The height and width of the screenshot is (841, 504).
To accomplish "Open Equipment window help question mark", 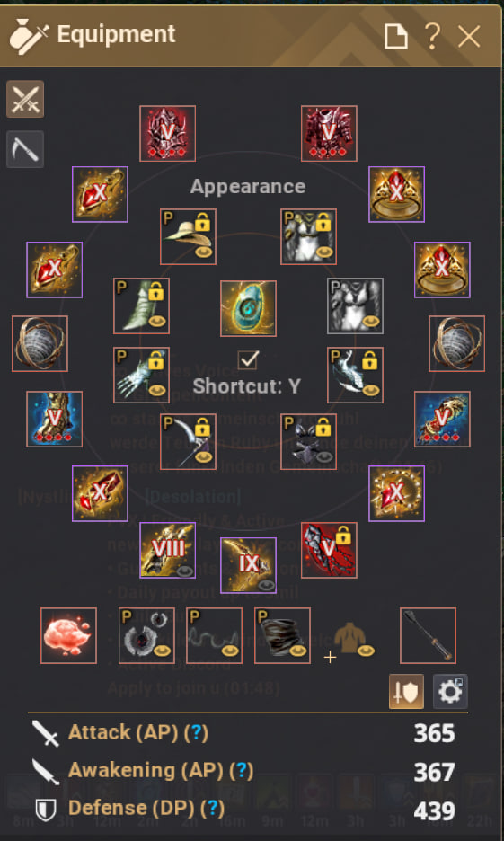I will pyautogui.click(x=432, y=37).
